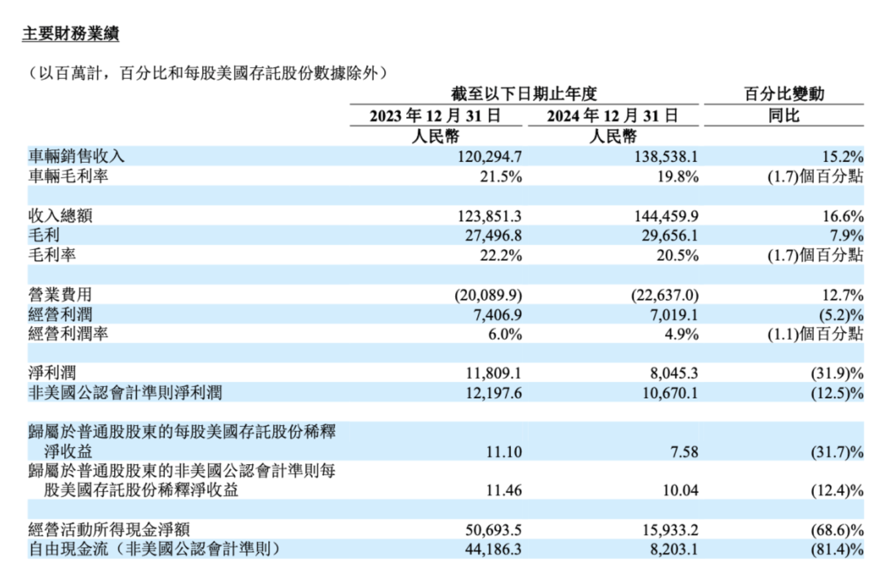Click the value 44,186.3
This screenshot has width=885, height=588.
(494, 549)
